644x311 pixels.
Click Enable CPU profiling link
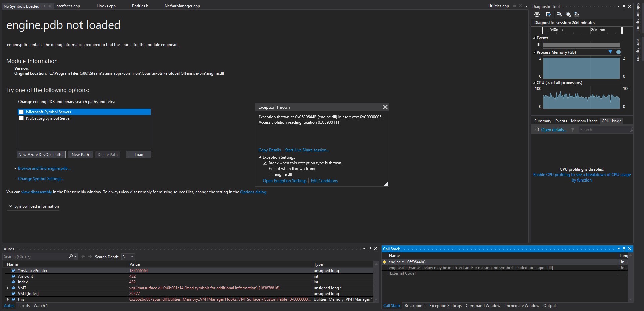582,177
